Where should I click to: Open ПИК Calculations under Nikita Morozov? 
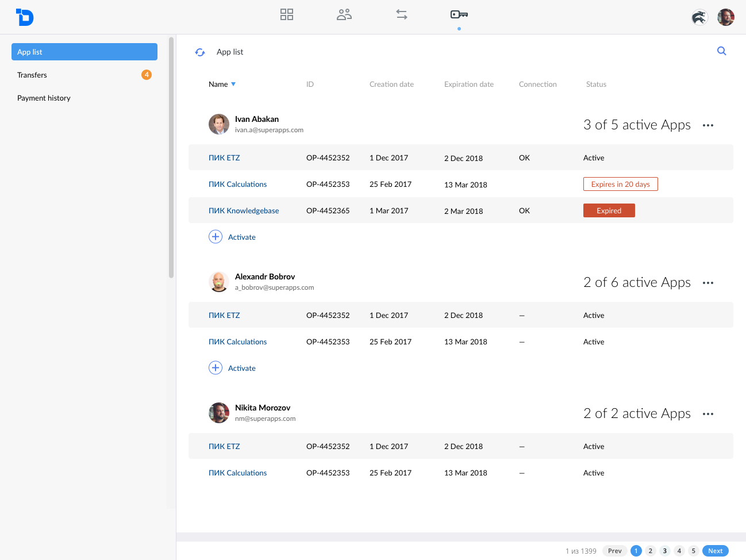click(x=237, y=473)
